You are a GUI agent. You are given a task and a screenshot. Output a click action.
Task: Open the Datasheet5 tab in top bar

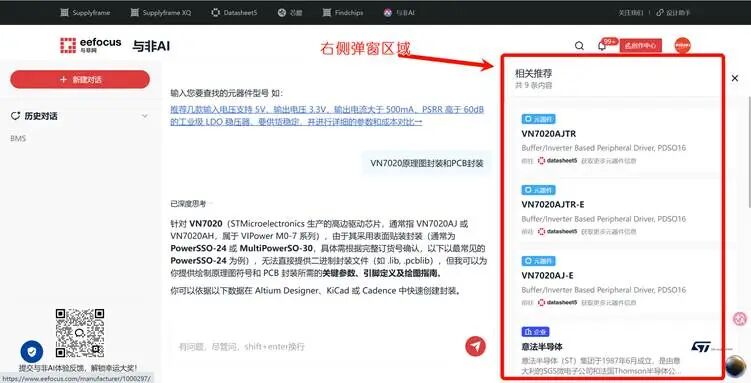click(x=234, y=13)
